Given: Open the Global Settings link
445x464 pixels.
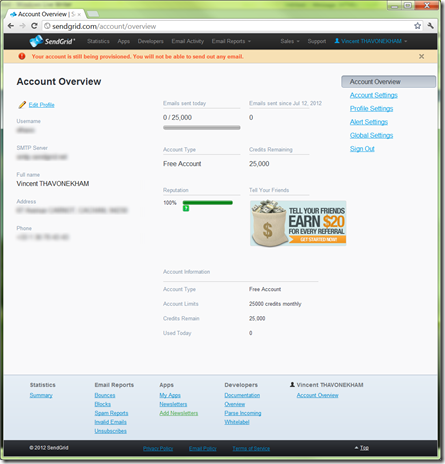Looking at the screenshot, I should [371, 135].
